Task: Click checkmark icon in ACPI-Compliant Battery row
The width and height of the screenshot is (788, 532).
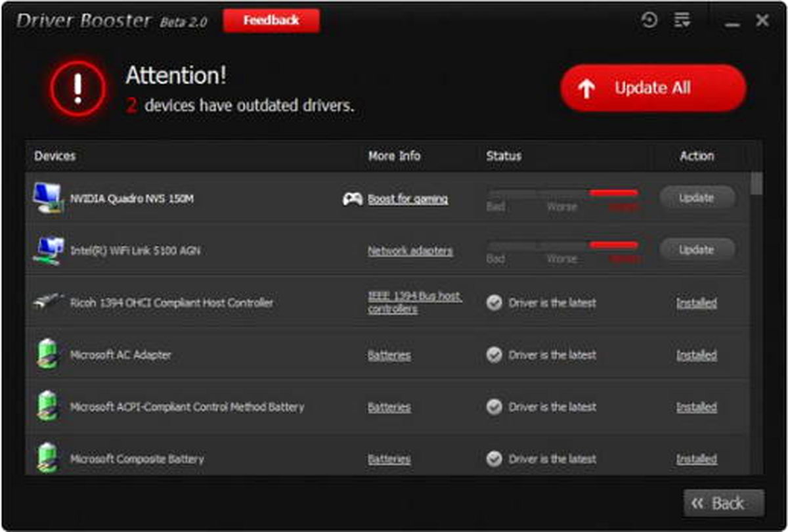Action: pyautogui.click(x=494, y=407)
